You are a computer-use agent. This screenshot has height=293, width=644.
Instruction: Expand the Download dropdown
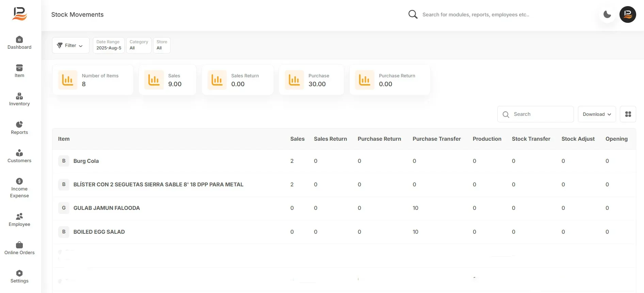(x=597, y=114)
